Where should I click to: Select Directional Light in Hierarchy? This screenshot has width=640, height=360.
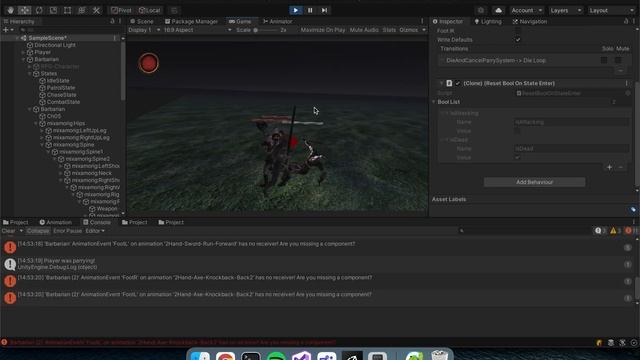pyautogui.click(x=55, y=45)
